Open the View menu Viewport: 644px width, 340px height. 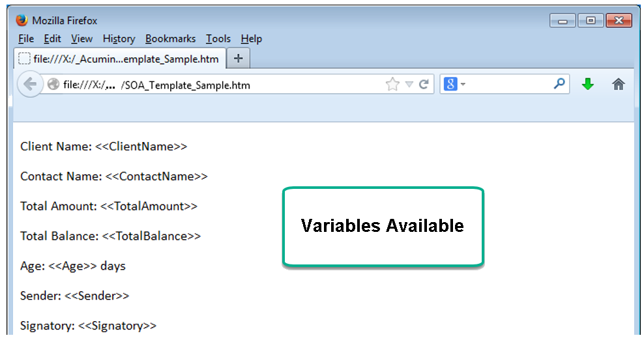[x=81, y=38]
